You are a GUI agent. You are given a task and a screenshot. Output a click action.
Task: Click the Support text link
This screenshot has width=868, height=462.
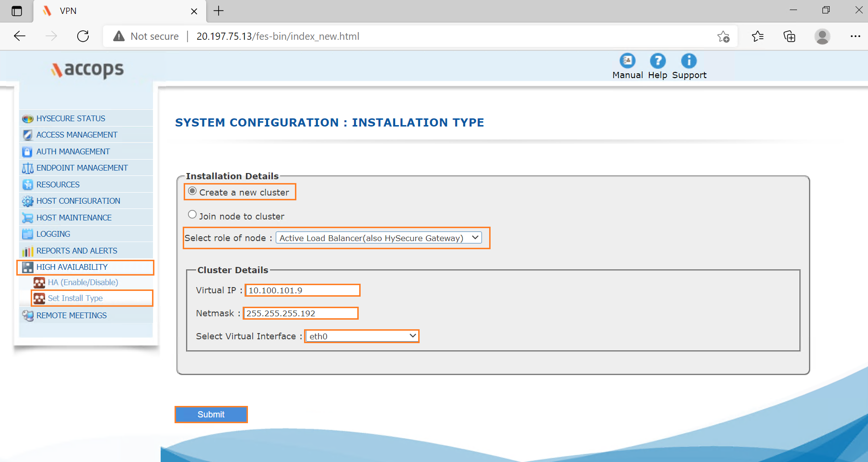click(x=689, y=75)
